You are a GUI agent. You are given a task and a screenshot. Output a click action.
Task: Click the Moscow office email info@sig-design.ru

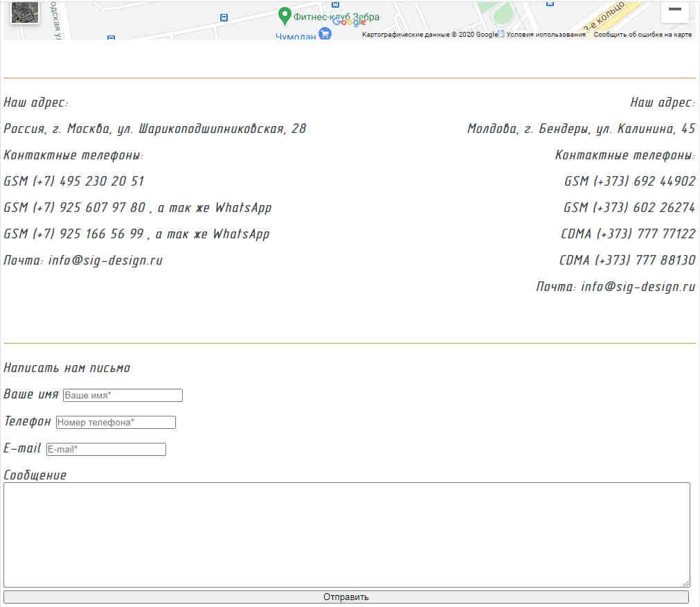click(105, 261)
